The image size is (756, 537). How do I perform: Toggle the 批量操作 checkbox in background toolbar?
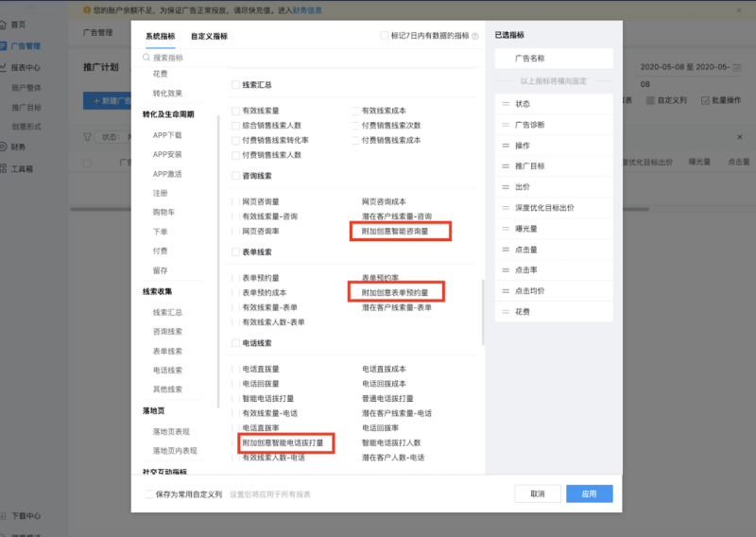pyautogui.click(x=705, y=100)
